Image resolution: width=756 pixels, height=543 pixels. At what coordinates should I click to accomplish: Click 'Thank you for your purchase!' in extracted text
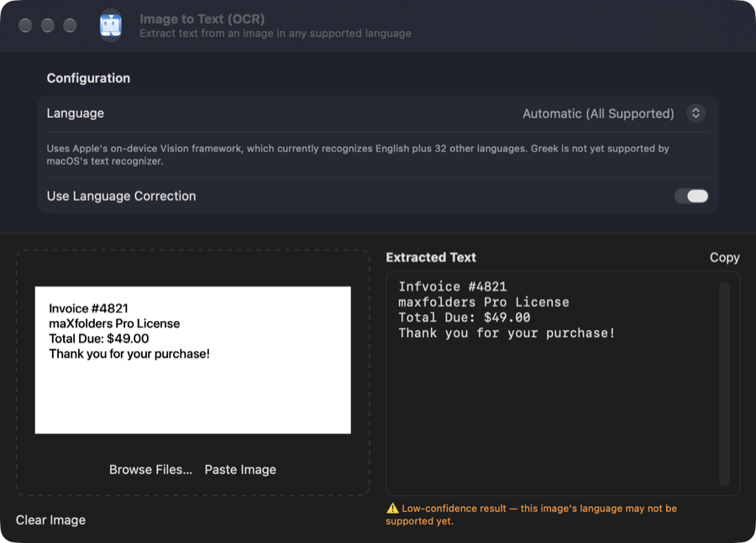pyautogui.click(x=507, y=333)
